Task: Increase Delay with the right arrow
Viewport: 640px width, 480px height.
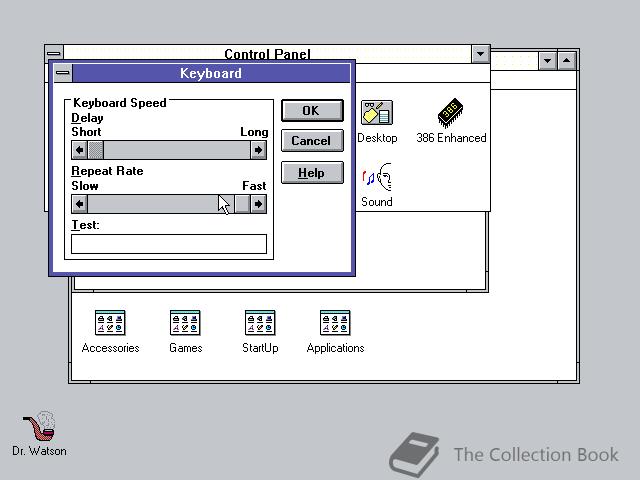Action: tap(258, 150)
